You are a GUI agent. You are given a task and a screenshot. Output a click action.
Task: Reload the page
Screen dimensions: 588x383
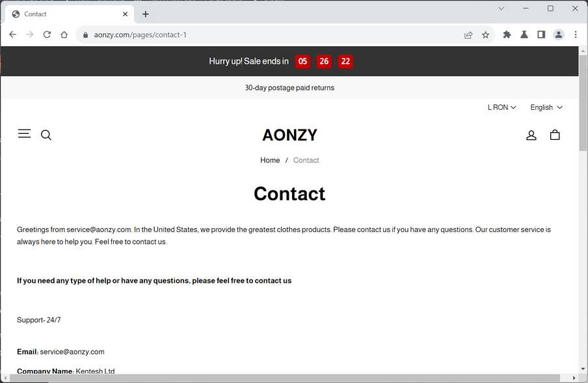tap(47, 35)
